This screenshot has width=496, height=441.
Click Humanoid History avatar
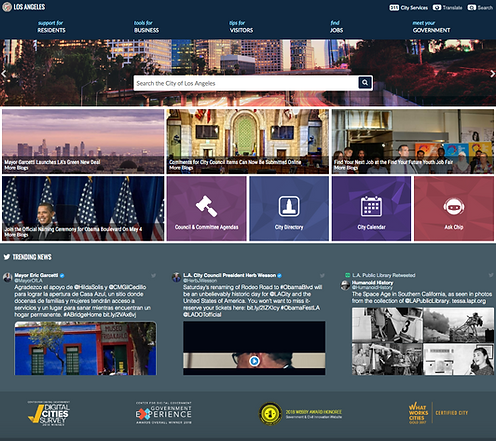(x=345, y=285)
